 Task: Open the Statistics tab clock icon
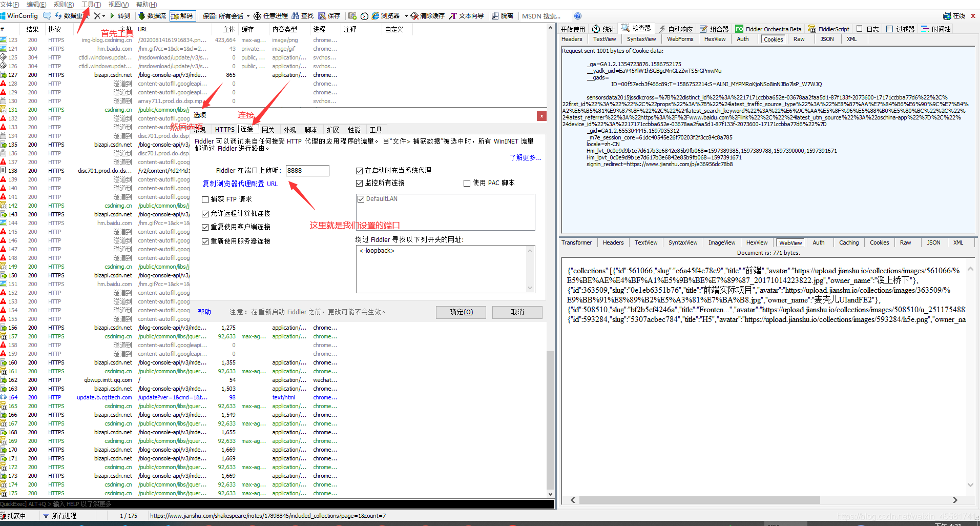click(596, 29)
